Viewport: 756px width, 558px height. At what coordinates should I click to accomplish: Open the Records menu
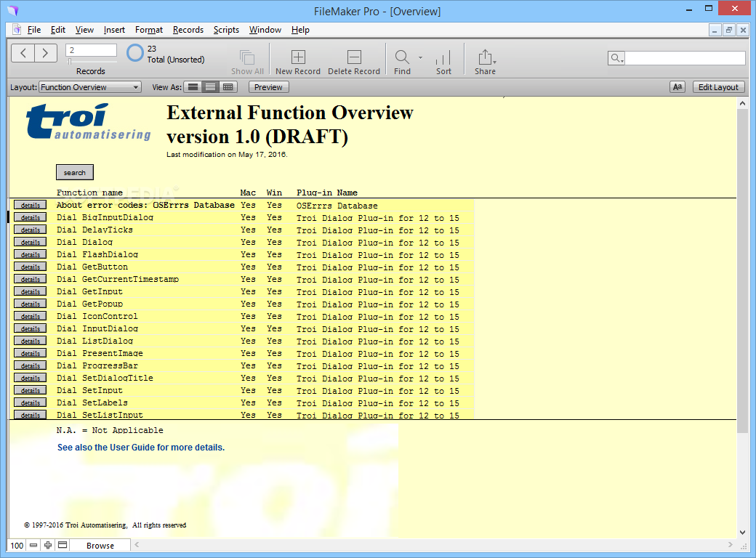(188, 30)
